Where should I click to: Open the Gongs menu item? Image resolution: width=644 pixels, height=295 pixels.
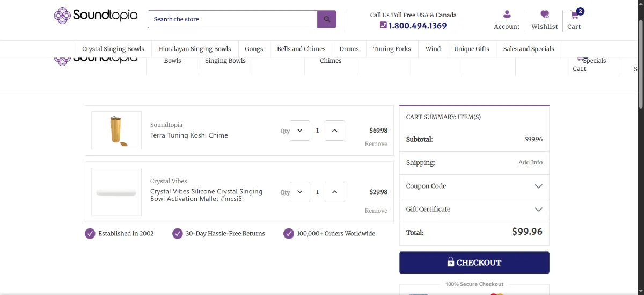(254, 49)
